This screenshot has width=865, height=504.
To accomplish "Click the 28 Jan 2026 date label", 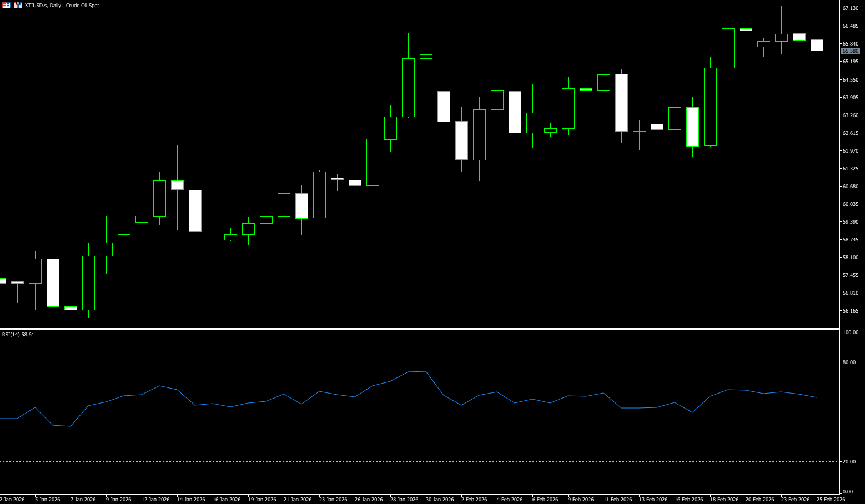I will coord(404,500).
